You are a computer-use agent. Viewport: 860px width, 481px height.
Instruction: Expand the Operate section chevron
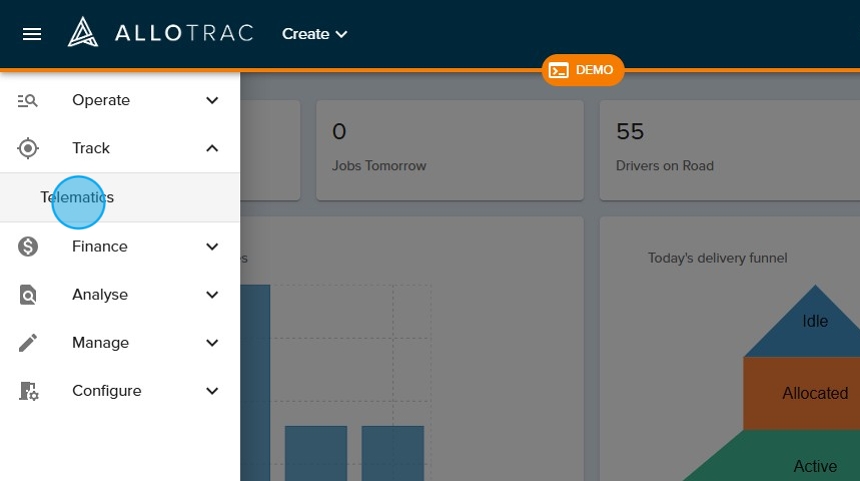click(212, 100)
